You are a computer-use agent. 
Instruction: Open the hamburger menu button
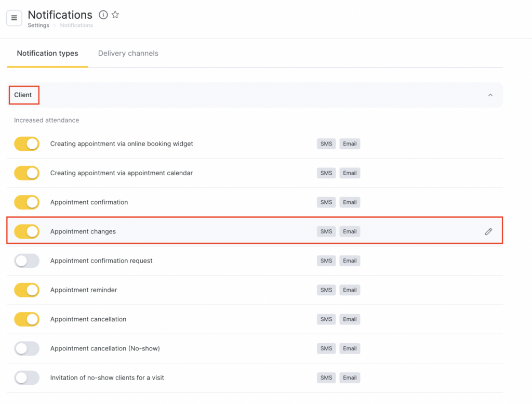coord(14,18)
